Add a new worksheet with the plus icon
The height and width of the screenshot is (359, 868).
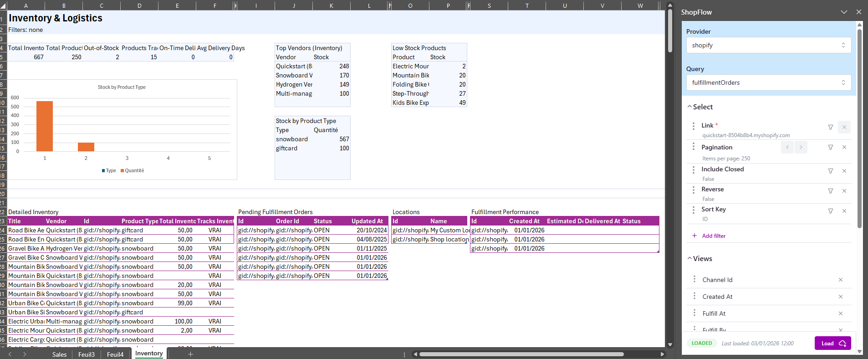(x=190, y=354)
